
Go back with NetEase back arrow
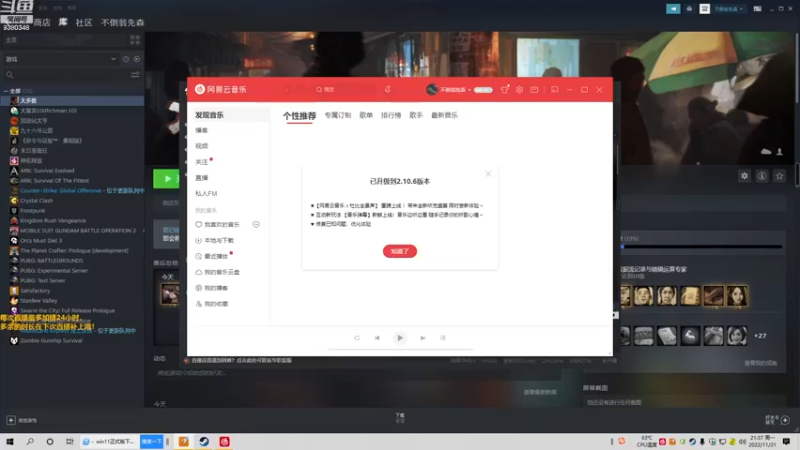tap(287, 89)
